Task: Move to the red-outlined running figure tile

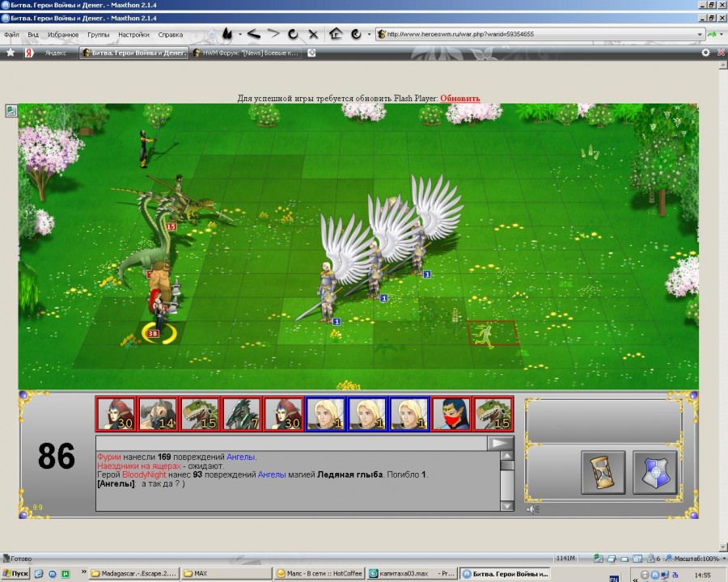Action: click(492, 333)
